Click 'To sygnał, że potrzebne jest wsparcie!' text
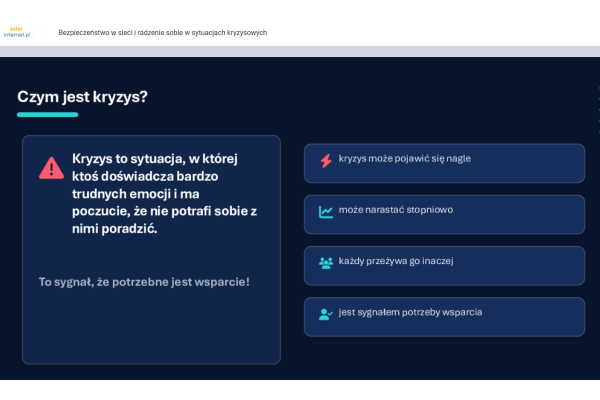 (144, 282)
